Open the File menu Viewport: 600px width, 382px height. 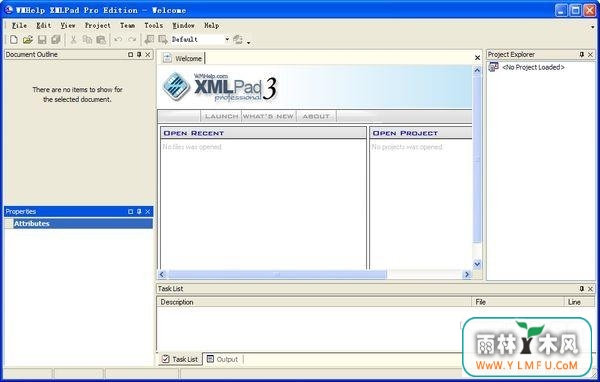tap(19, 25)
